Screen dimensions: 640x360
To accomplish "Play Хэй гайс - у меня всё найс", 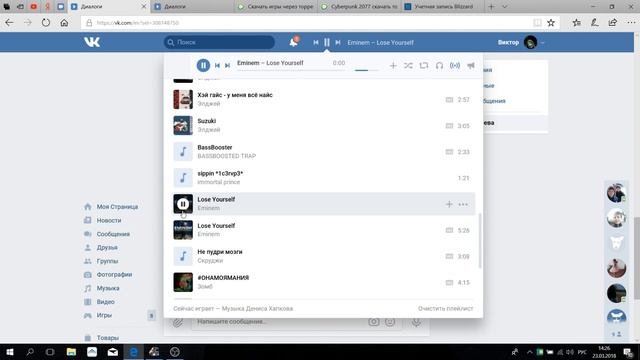I will 183,99.
